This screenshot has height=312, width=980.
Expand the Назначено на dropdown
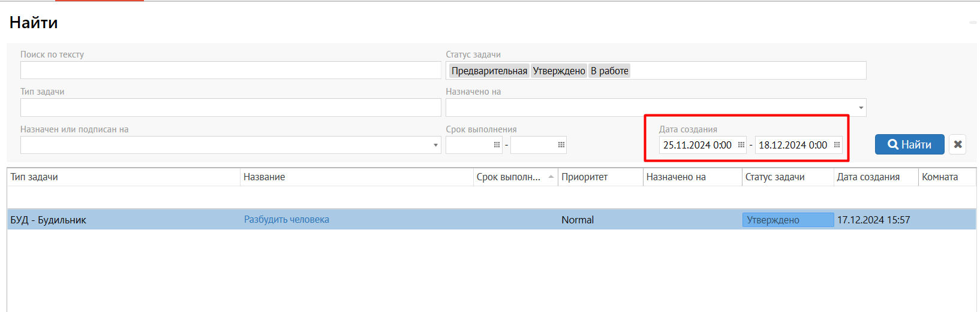[861, 108]
